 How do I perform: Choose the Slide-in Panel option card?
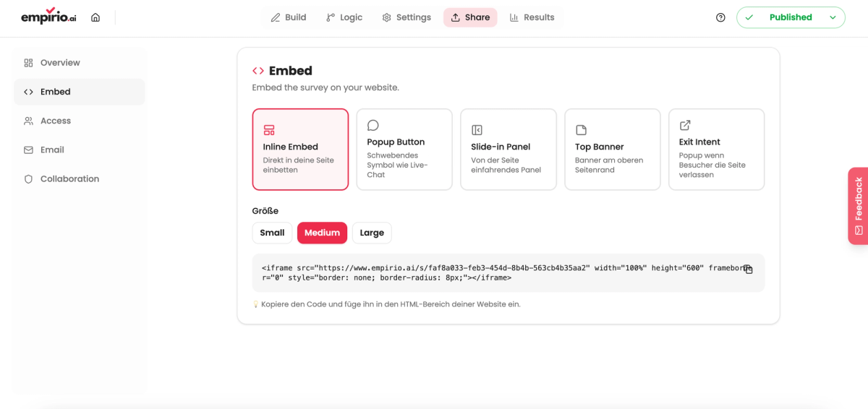[x=509, y=150]
